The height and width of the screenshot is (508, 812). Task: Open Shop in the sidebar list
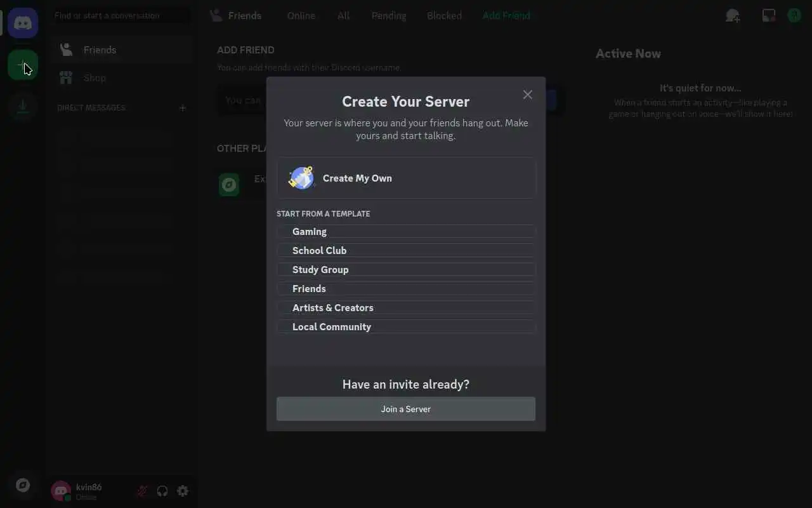click(x=121, y=77)
